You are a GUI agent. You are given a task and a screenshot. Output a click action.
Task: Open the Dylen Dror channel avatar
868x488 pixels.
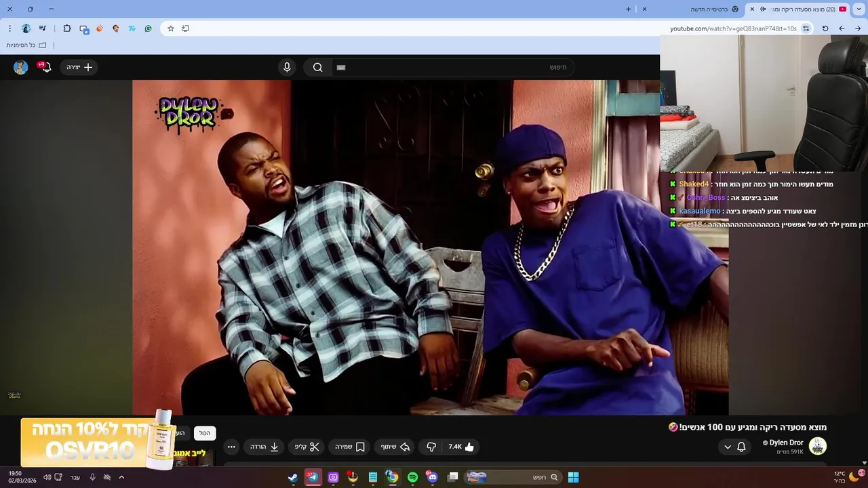pyautogui.click(x=818, y=446)
